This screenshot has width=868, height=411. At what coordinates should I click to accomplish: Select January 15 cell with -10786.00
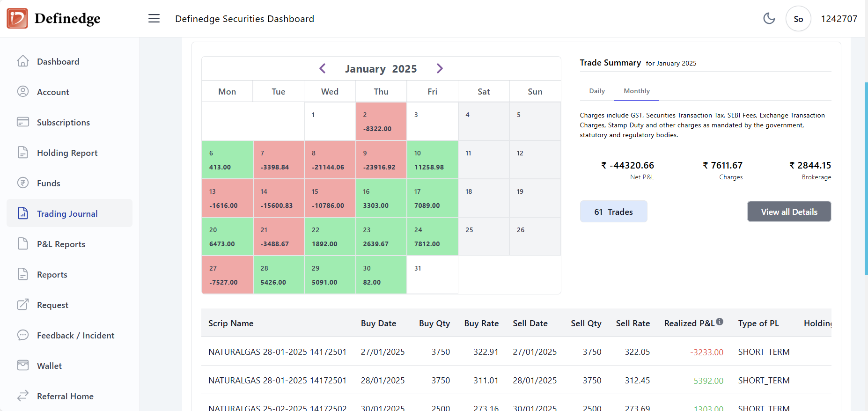click(330, 198)
